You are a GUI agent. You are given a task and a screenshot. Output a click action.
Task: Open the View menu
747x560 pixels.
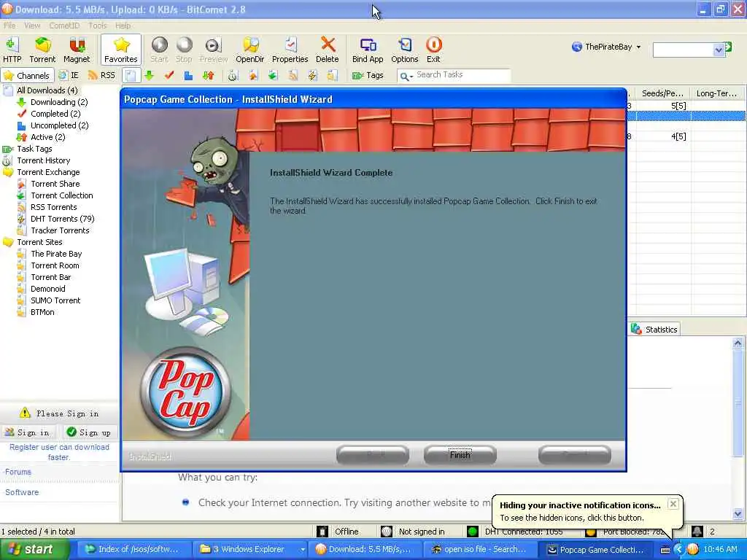tap(32, 26)
